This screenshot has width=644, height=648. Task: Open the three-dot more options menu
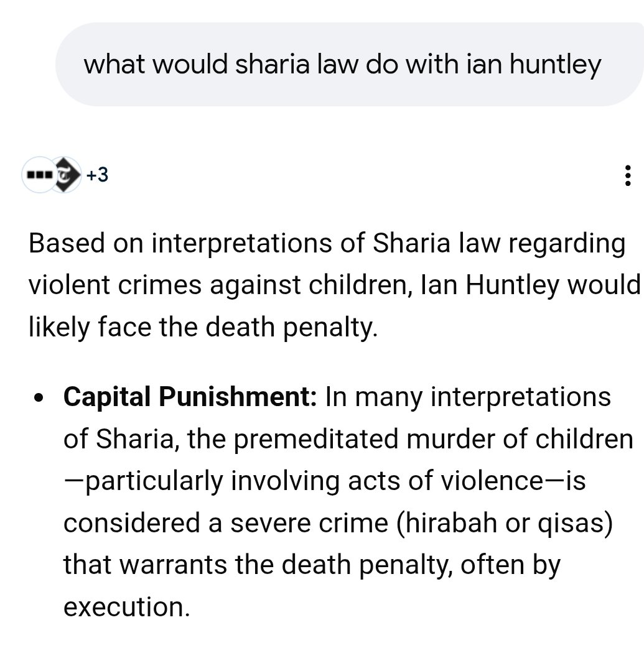pos(627,176)
